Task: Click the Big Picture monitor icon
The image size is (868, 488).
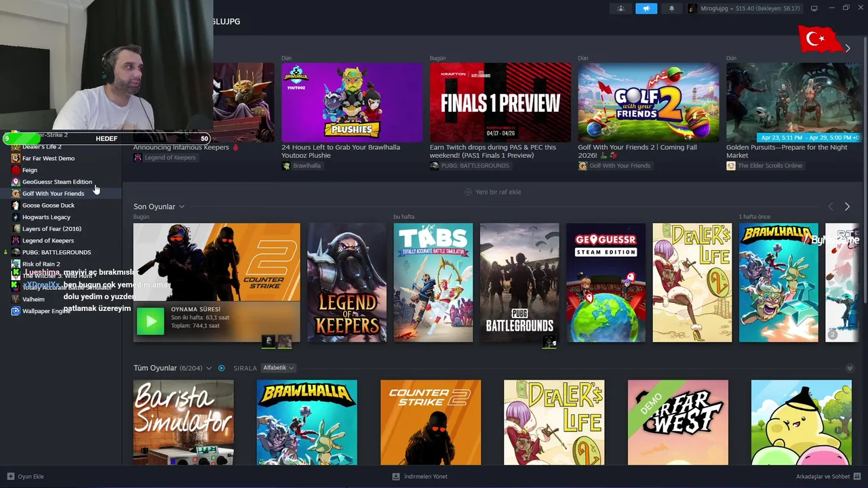Action: click(814, 8)
